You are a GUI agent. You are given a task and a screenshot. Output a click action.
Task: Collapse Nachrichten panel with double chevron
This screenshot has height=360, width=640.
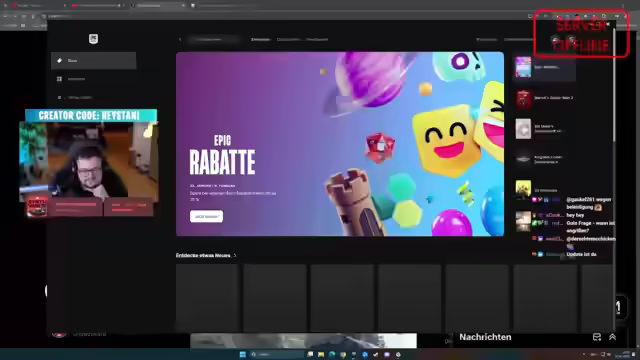pyautogui.click(x=612, y=337)
